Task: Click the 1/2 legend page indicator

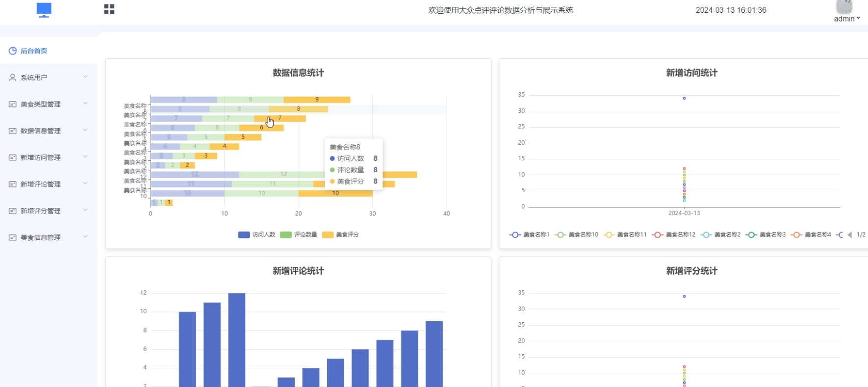Action: pyautogui.click(x=861, y=234)
